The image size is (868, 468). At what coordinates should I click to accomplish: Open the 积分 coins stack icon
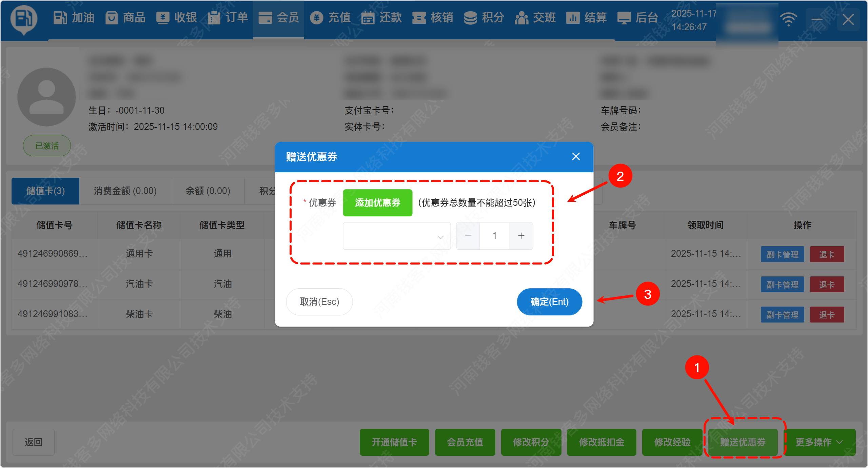click(x=470, y=18)
